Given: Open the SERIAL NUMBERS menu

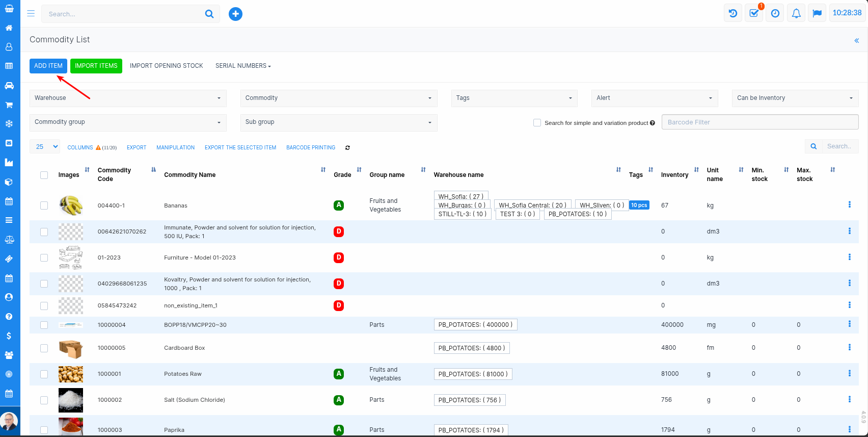Looking at the screenshot, I should tap(243, 66).
